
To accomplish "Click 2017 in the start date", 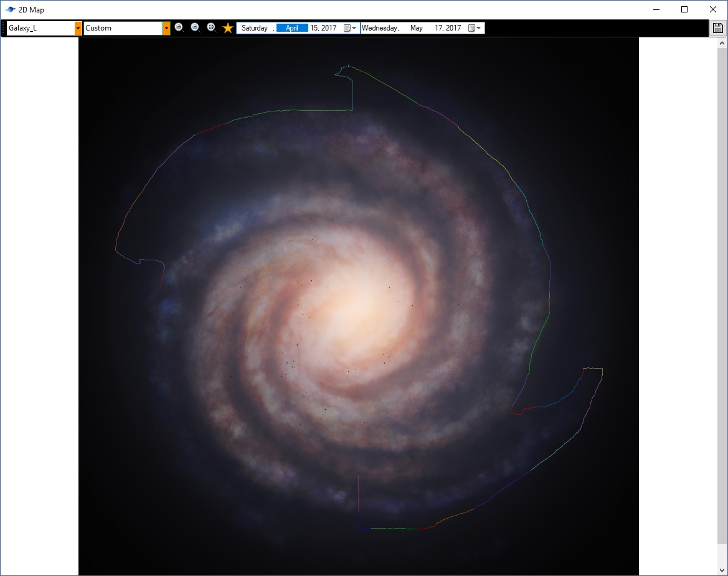I will point(329,28).
